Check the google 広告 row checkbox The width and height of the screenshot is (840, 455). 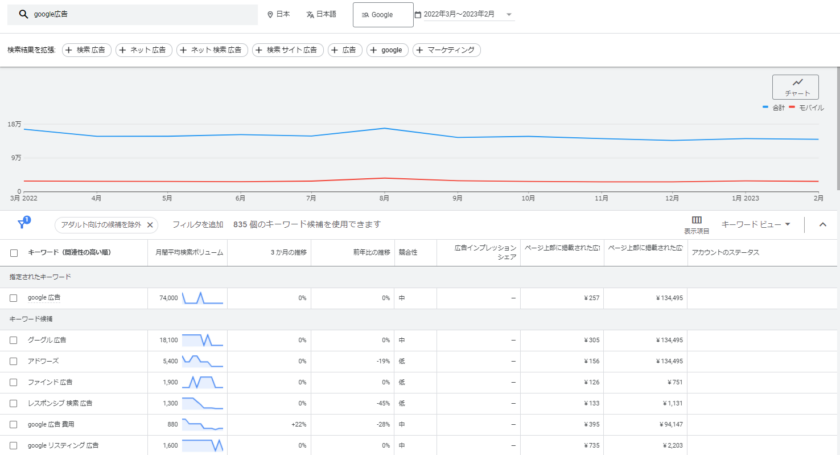click(x=13, y=298)
